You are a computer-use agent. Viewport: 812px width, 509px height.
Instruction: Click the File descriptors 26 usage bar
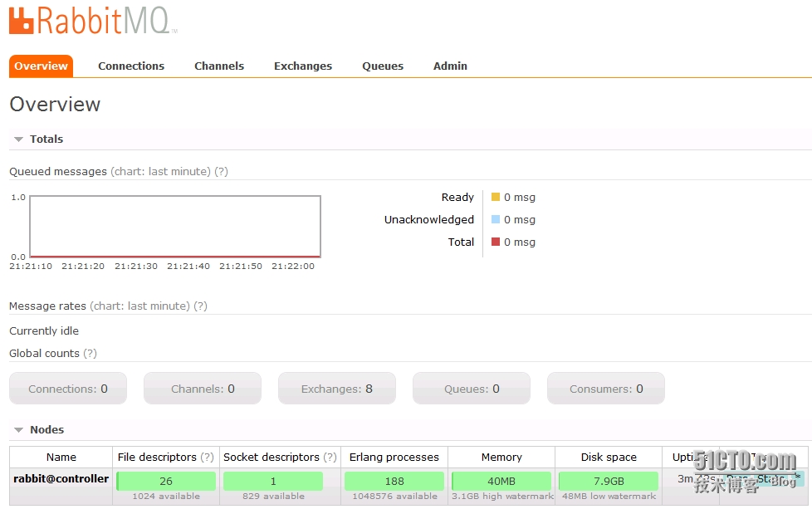pyautogui.click(x=166, y=481)
